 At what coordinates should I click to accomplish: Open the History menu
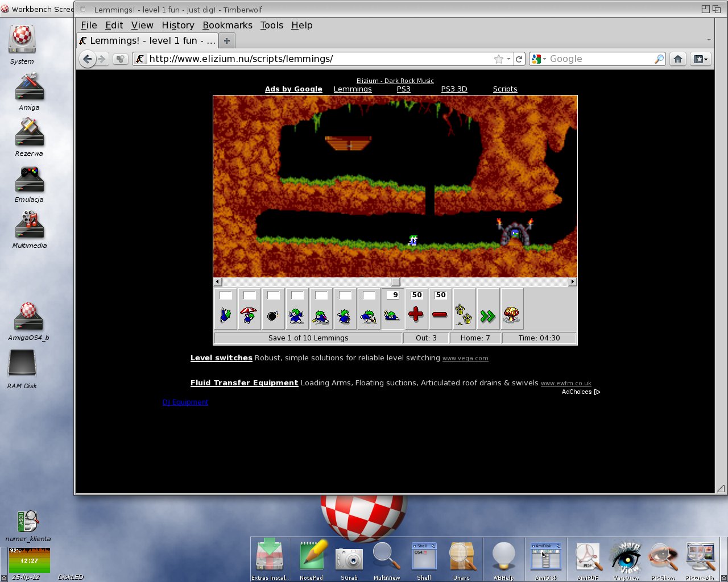[178, 26]
